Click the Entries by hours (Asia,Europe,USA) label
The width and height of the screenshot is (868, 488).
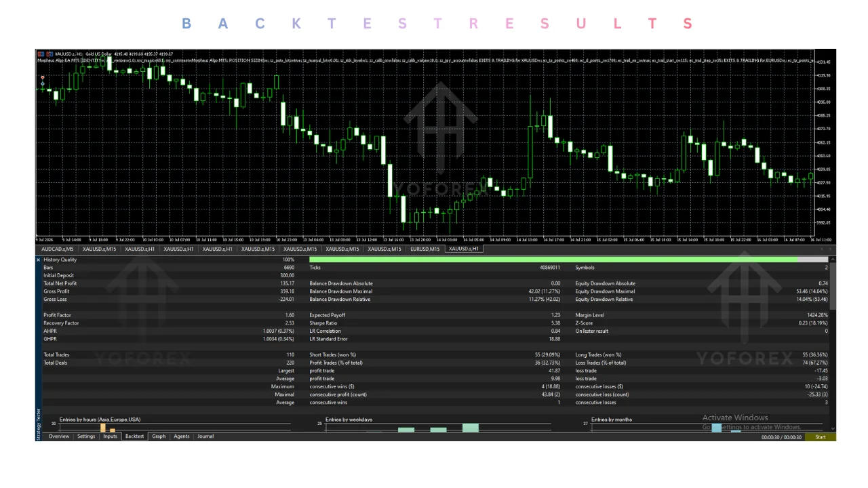[x=100, y=420]
